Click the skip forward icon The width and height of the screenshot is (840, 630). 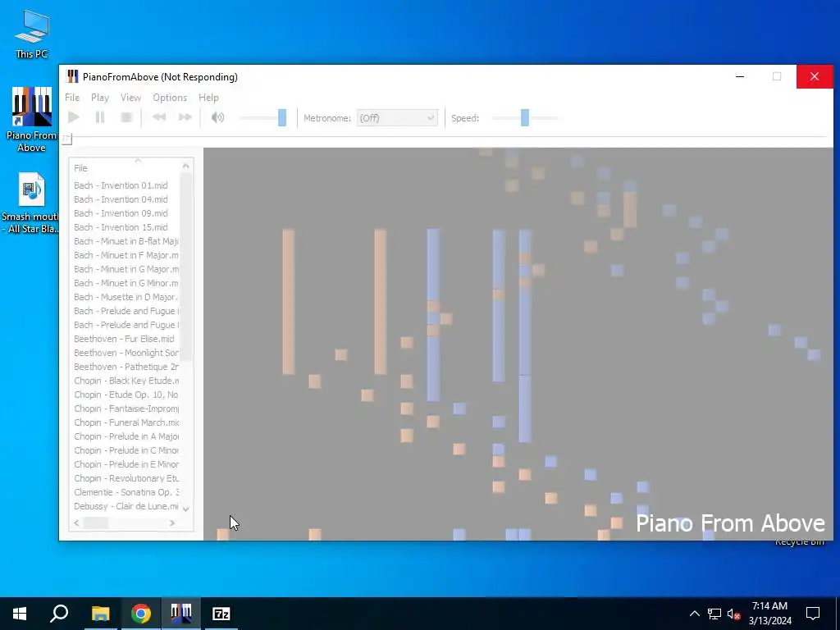(x=185, y=117)
